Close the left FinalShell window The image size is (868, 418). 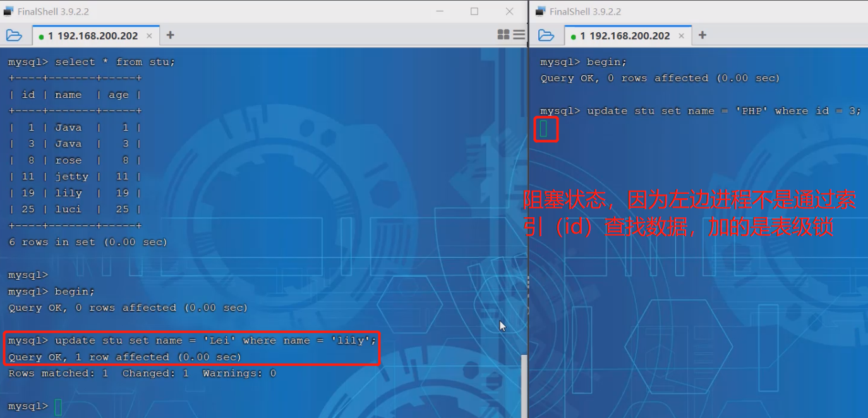[x=510, y=11]
